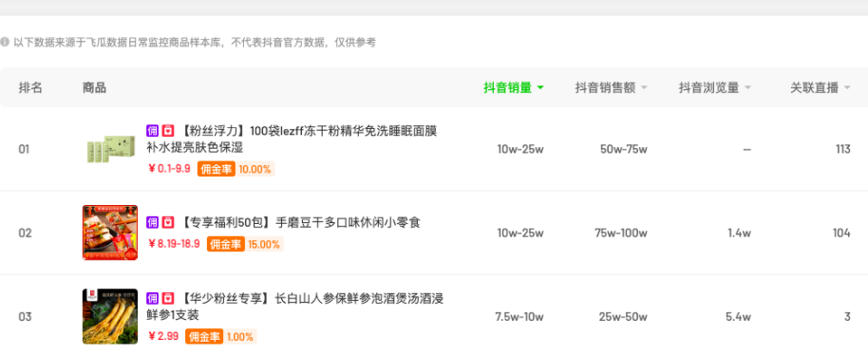Open product title 【粉丝浮力】100袋lezff冻干粉
Image resolution: width=868 pixels, height=355 pixels.
292,140
